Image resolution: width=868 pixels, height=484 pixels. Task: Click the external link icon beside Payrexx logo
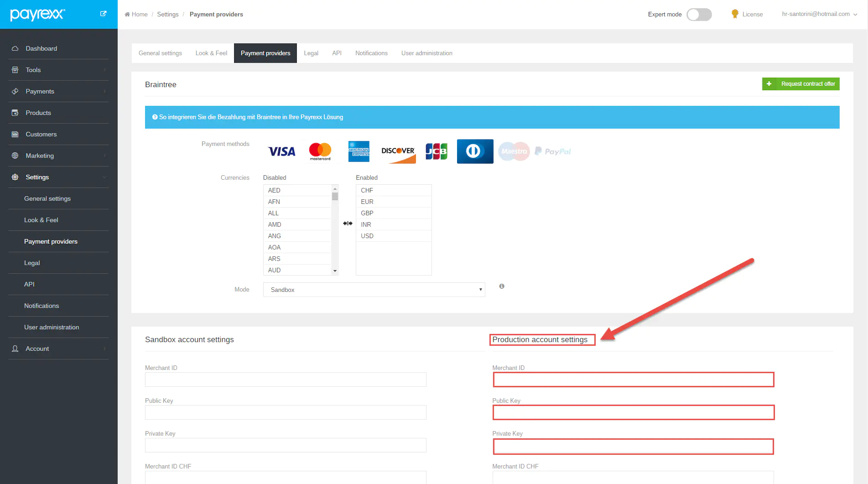point(104,14)
